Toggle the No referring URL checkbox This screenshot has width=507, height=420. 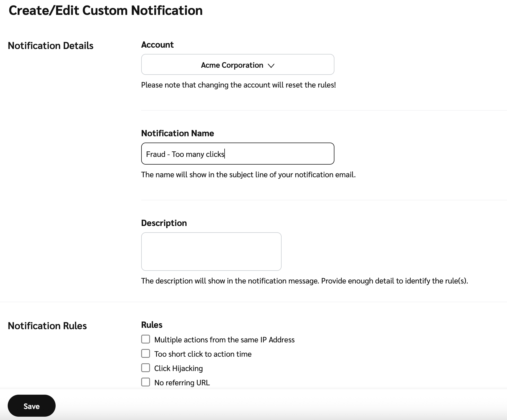point(146,382)
